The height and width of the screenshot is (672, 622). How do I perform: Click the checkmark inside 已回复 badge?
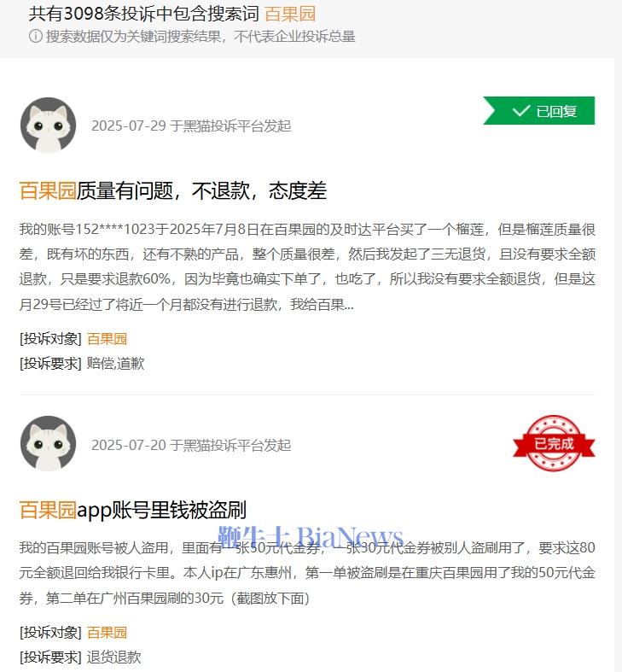point(521,111)
